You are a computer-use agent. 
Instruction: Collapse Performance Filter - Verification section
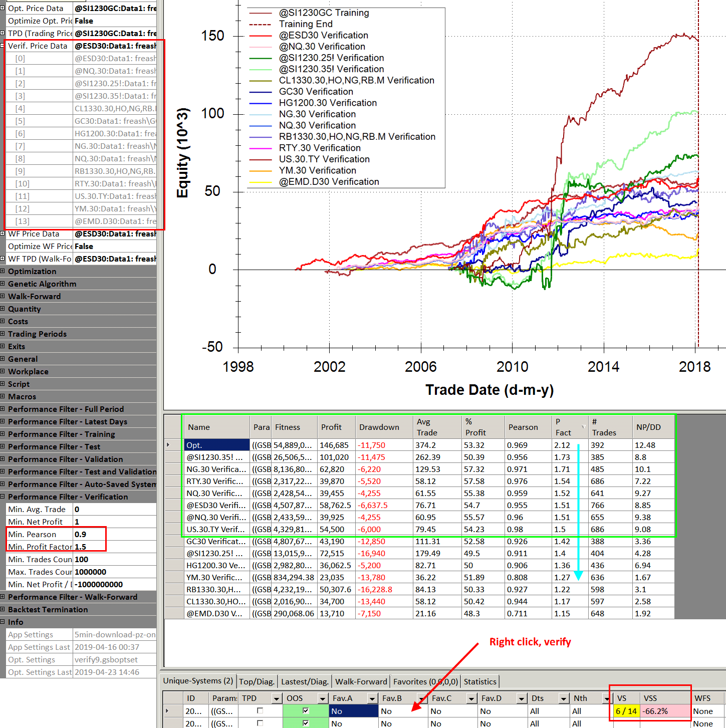[x=3, y=497]
